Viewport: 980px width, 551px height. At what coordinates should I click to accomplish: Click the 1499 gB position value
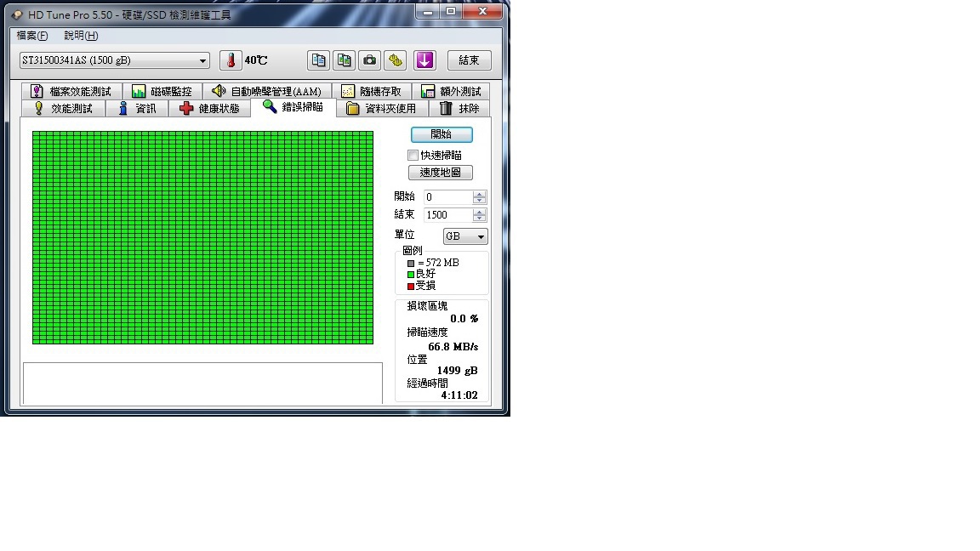458,371
